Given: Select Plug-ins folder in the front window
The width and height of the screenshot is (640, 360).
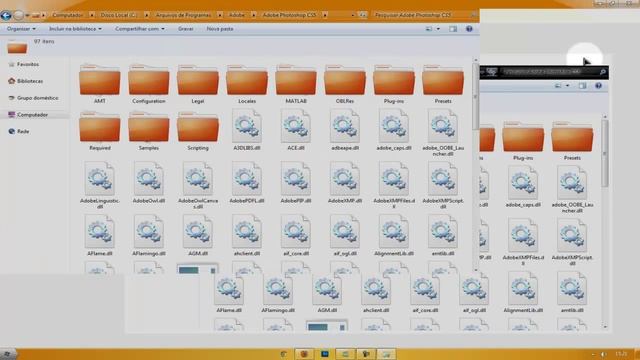Looking at the screenshot, I should point(394,83).
